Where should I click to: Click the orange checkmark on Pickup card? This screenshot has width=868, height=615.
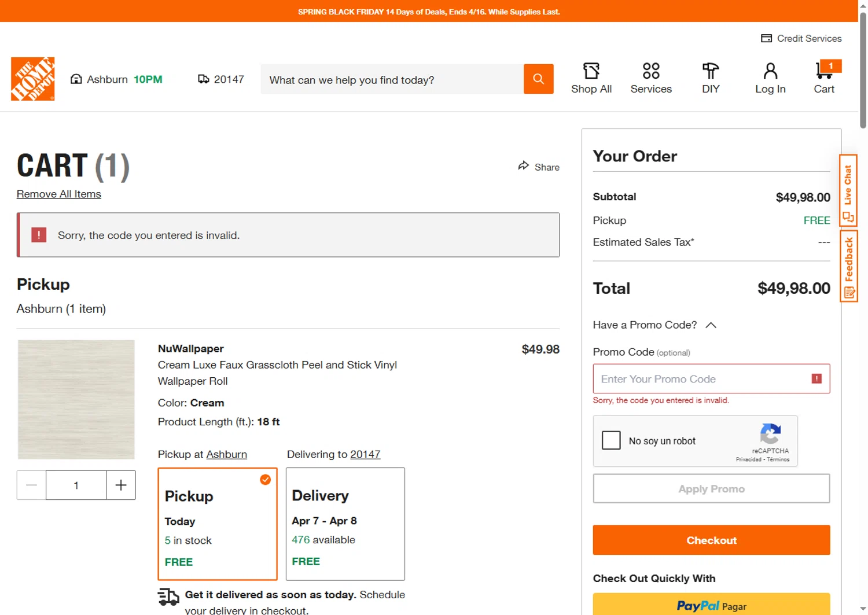[x=265, y=480]
